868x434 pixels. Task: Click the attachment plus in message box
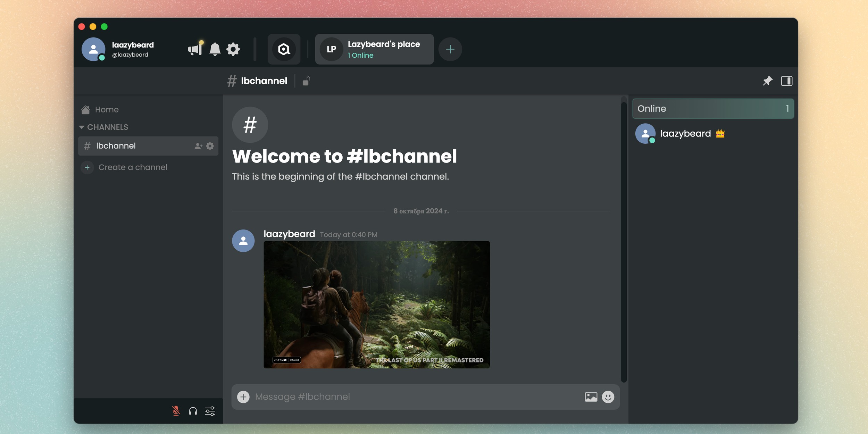[243, 397]
